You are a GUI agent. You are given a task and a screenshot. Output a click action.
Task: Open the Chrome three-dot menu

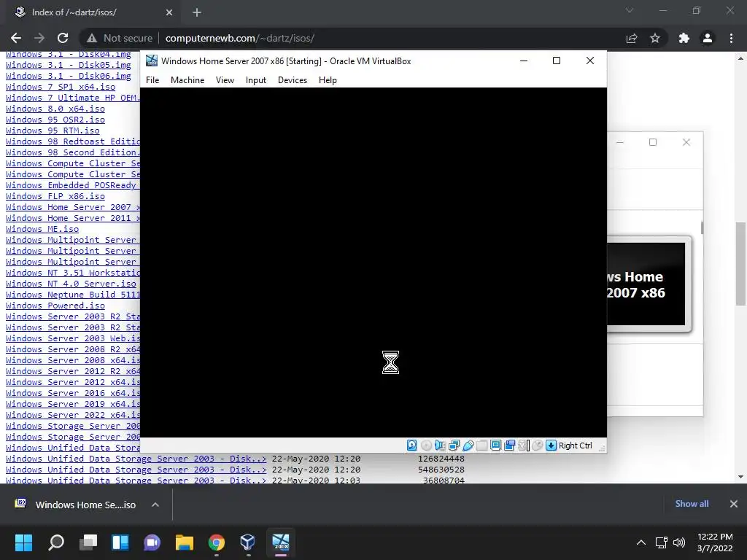tap(731, 38)
